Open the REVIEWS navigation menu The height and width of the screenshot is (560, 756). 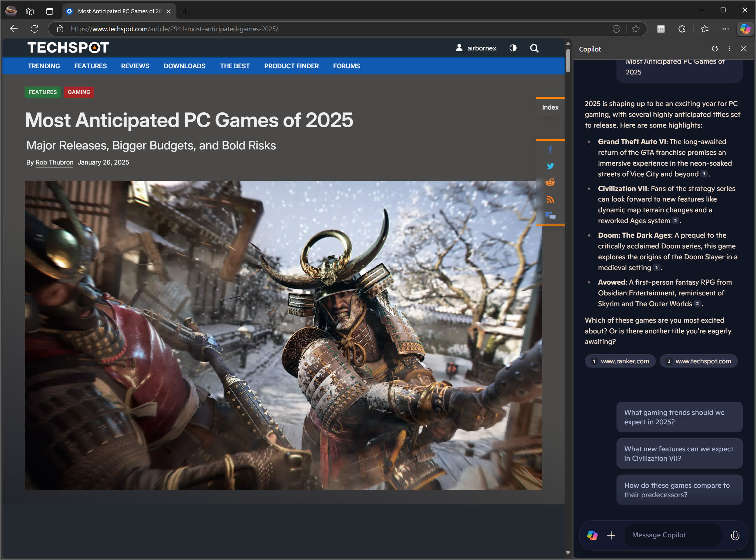(135, 66)
